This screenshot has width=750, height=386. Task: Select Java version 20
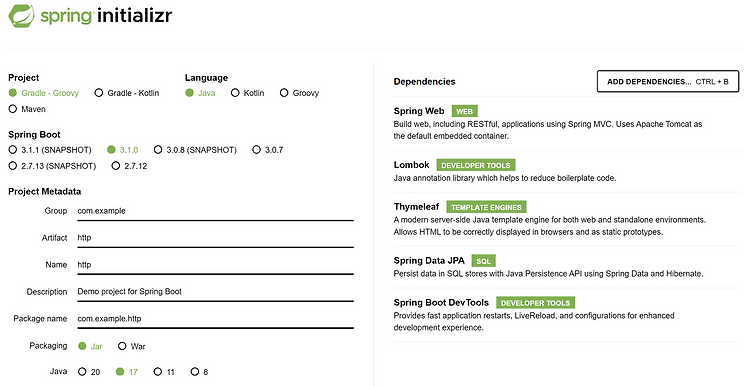[89, 372]
